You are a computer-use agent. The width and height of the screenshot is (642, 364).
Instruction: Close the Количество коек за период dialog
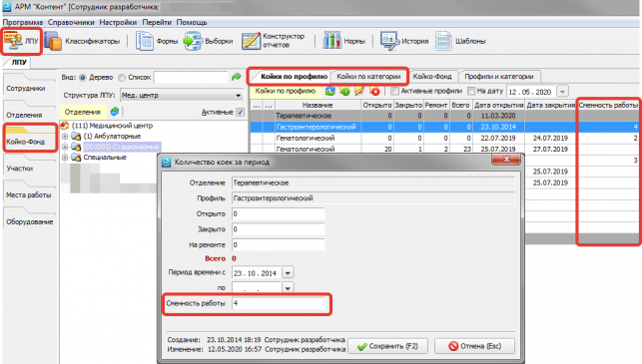(x=506, y=160)
